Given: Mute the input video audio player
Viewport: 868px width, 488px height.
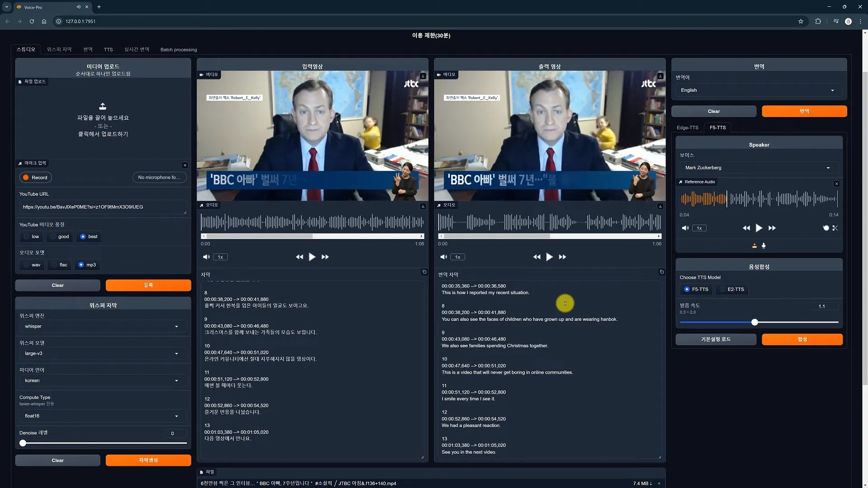Looking at the screenshot, I should click(207, 257).
